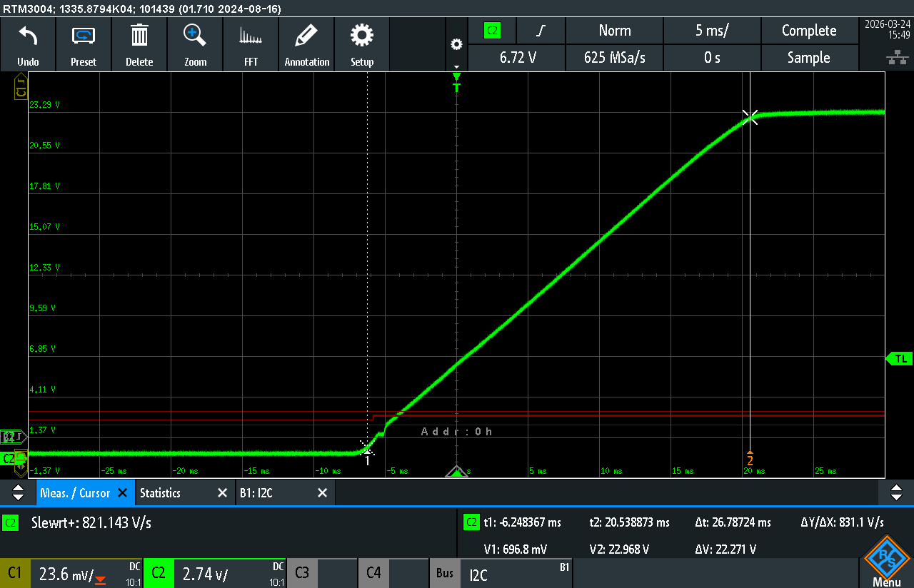Click the Slewrt+ 821.143 V/s measurement
This screenshot has width=914, height=588.
(x=91, y=522)
